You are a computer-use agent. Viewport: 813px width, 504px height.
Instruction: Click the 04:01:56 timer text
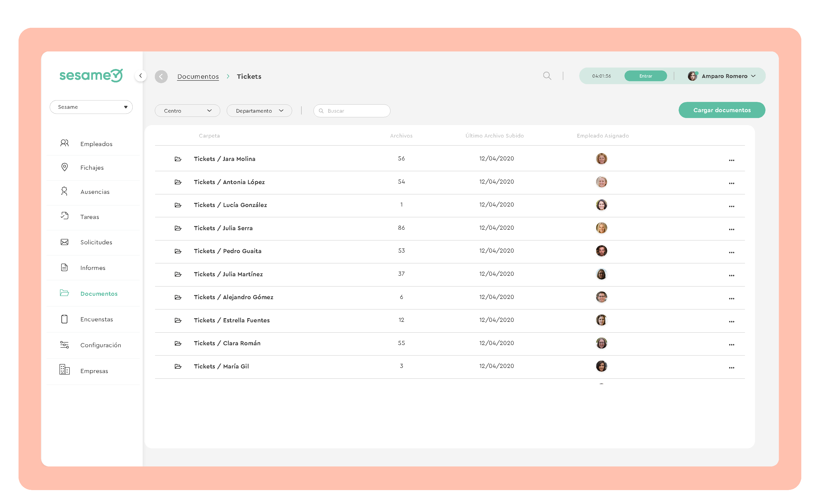(x=601, y=76)
